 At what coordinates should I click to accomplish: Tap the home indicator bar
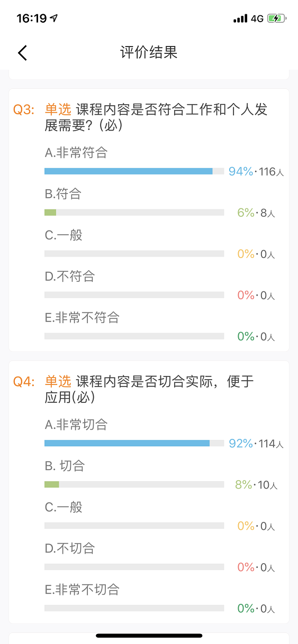point(149,636)
